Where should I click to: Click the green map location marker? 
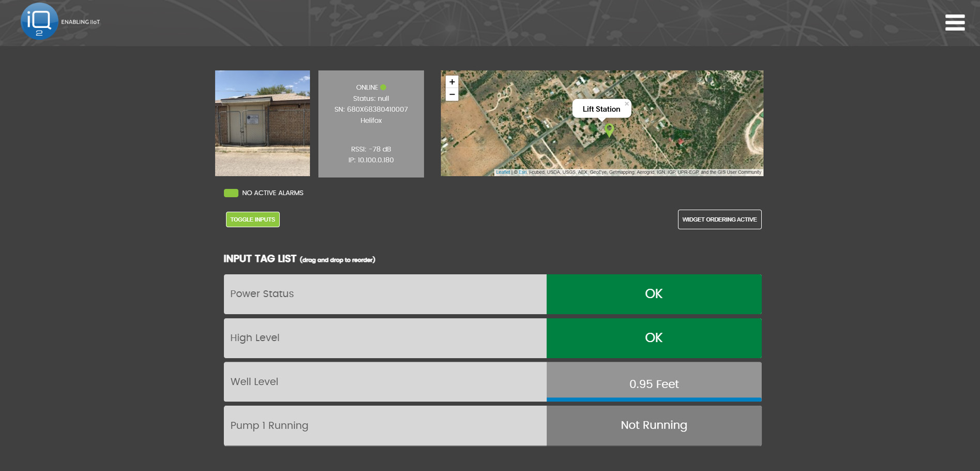pyautogui.click(x=609, y=129)
